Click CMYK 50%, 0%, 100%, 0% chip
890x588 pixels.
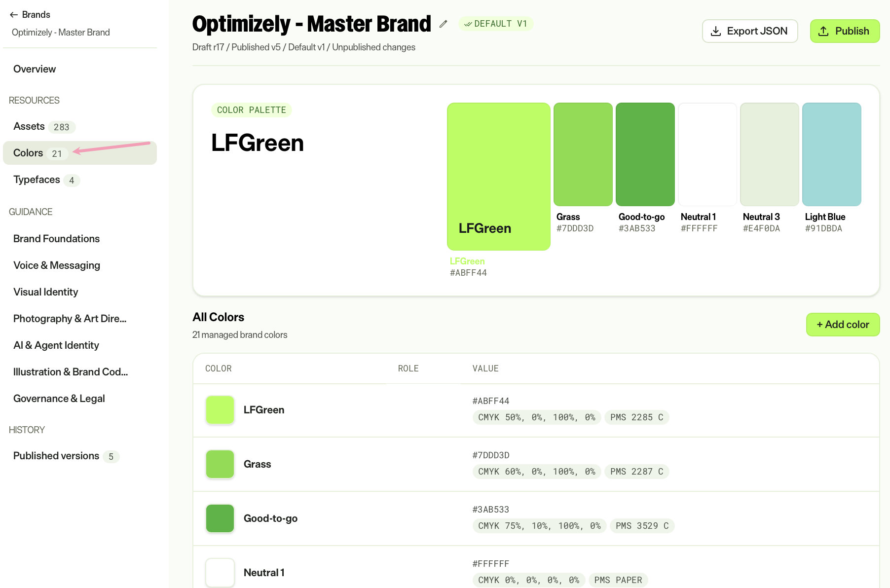pyautogui.click(x=537, y=417)
